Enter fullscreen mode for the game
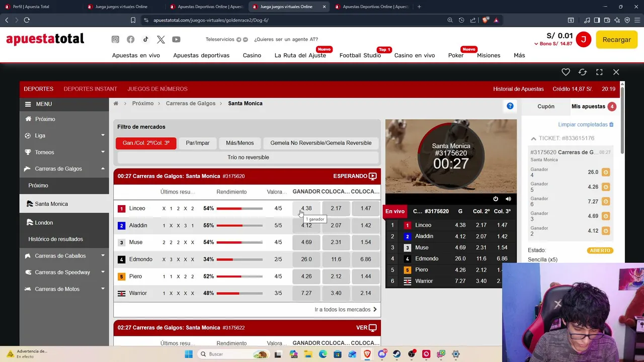 pyautogui.click(x=599, y=72)
